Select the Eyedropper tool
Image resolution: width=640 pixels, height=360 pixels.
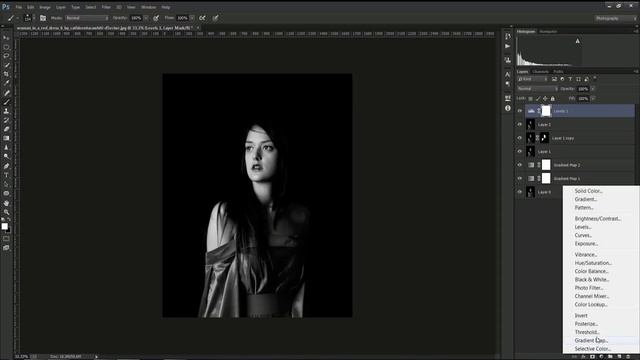click(x=6, y=83)
